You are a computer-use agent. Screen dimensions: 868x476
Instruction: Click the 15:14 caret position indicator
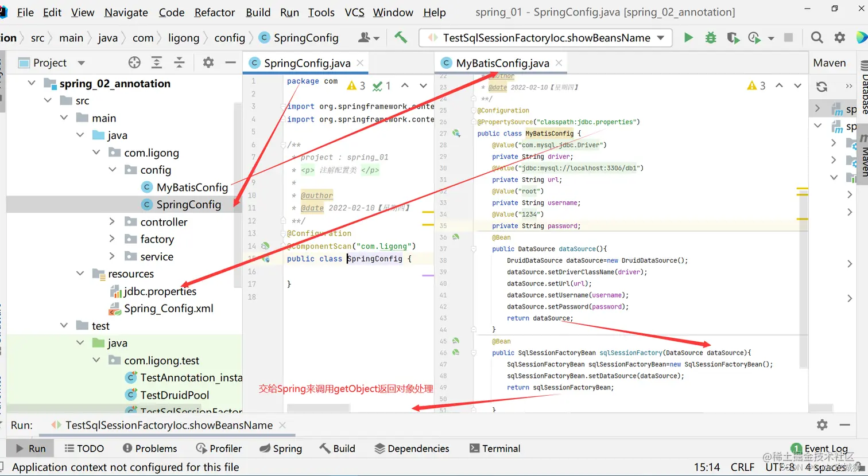click(x=707, y=467)
